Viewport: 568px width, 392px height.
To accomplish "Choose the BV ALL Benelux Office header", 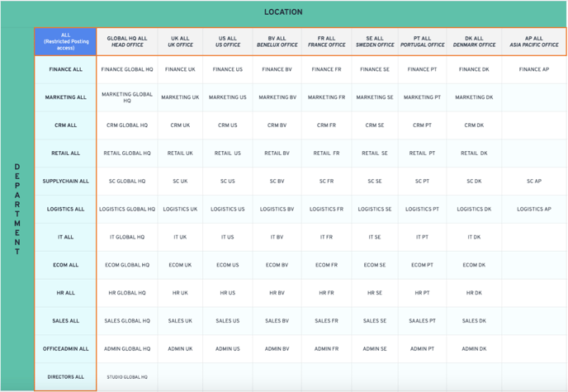I will [x=276, y=42].
